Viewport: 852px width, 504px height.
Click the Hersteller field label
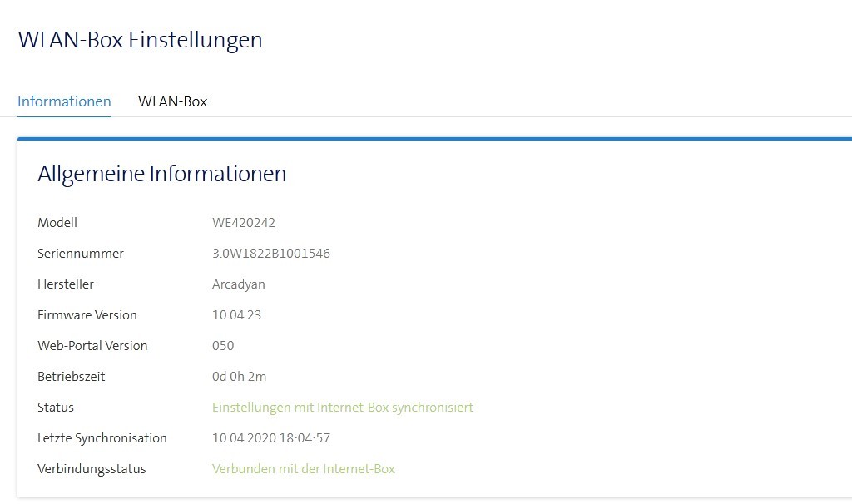click(66, 284)
